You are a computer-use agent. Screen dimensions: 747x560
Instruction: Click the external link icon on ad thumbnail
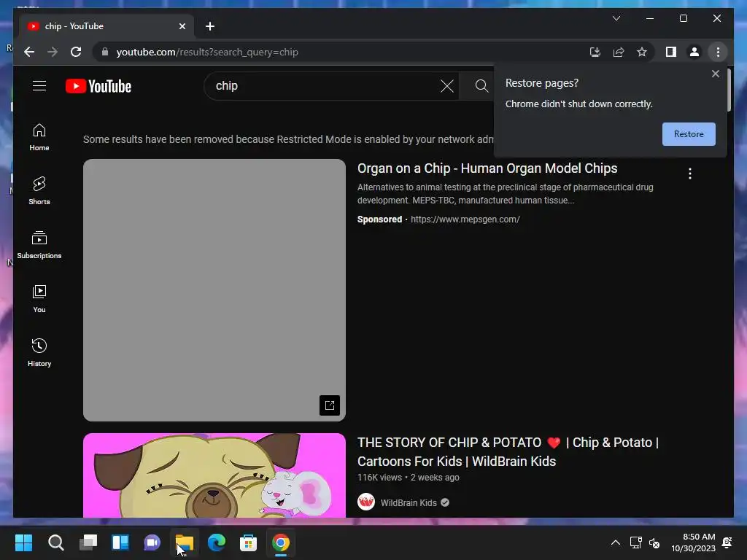[x=329, y=405]
